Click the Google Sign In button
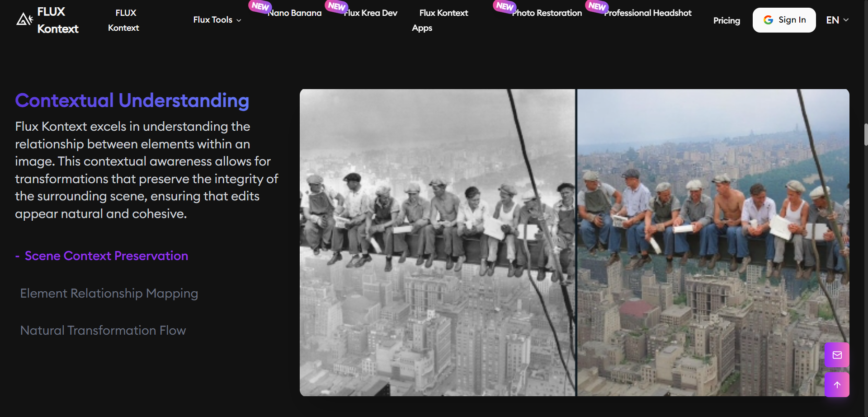This screenshot has width=868, height=417. point(784,20)
